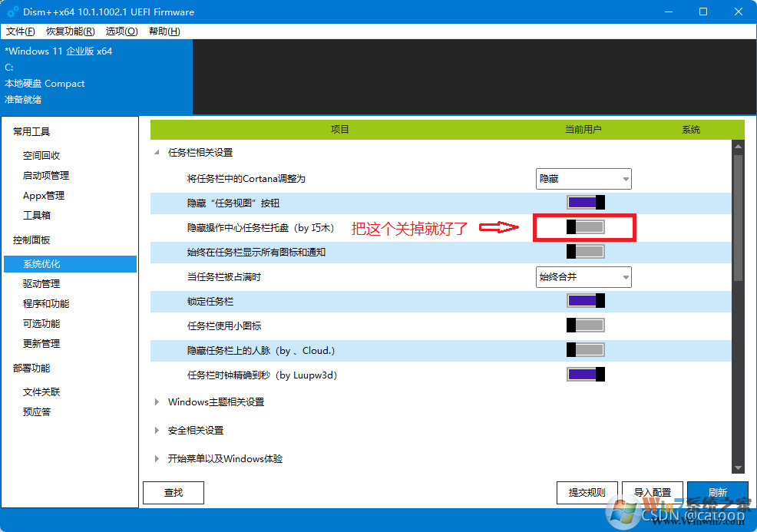
Task: Toggle 任务栏使用小图标 switch
Action: click(586, 325)
